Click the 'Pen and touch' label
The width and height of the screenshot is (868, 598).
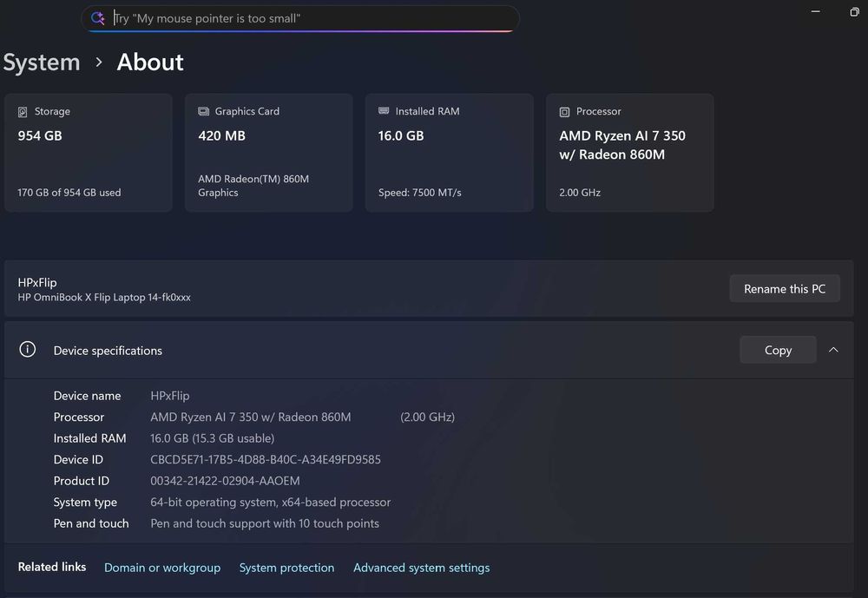click(x=91, y=523)
